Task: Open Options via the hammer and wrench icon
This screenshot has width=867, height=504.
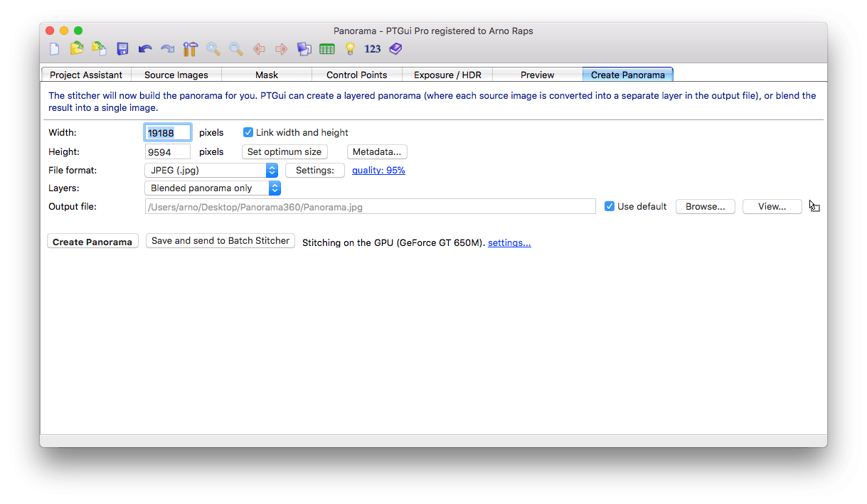Action: point(191,49)
